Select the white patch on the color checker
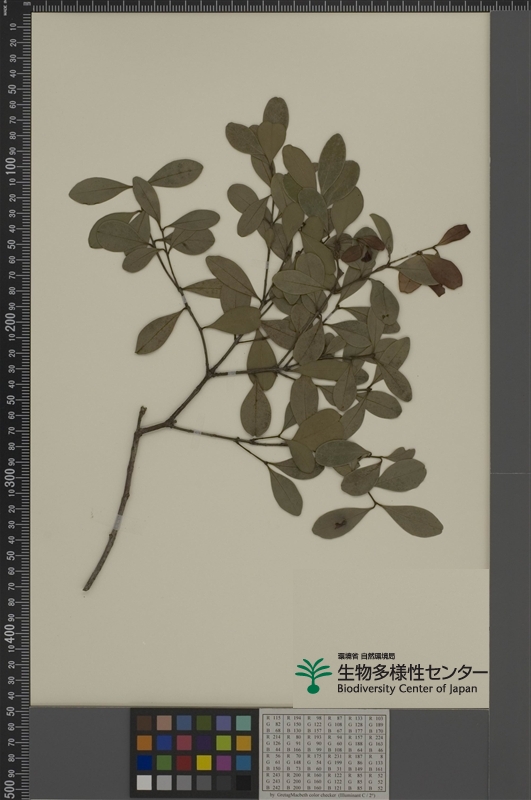The width and height of the screenshot is (531, 800). 144,782
